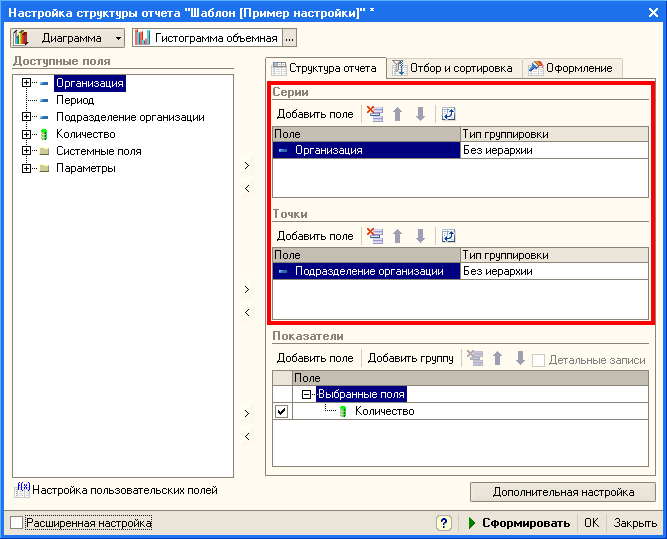Move field up in Точки section
The image size is (667, 539).
[x=397, y=236]
